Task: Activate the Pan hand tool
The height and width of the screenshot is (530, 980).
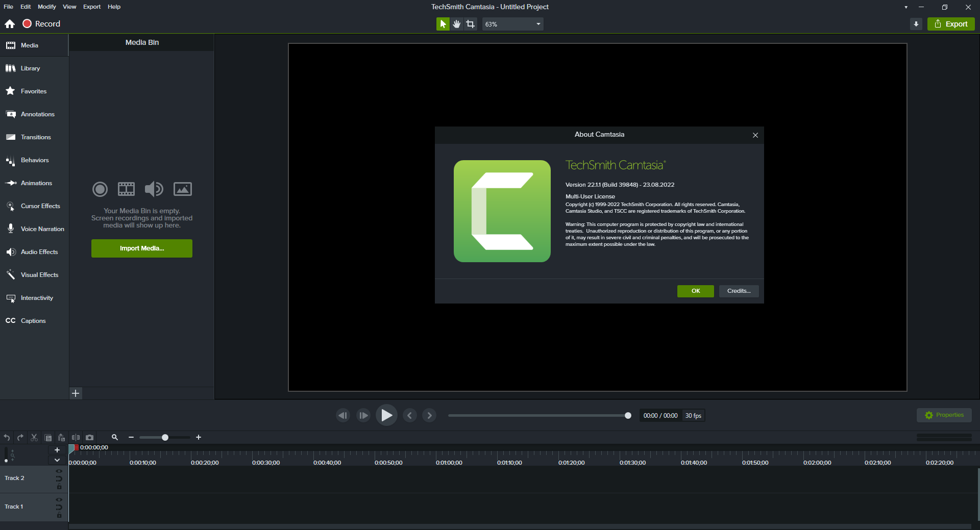Action: (456, 24)
